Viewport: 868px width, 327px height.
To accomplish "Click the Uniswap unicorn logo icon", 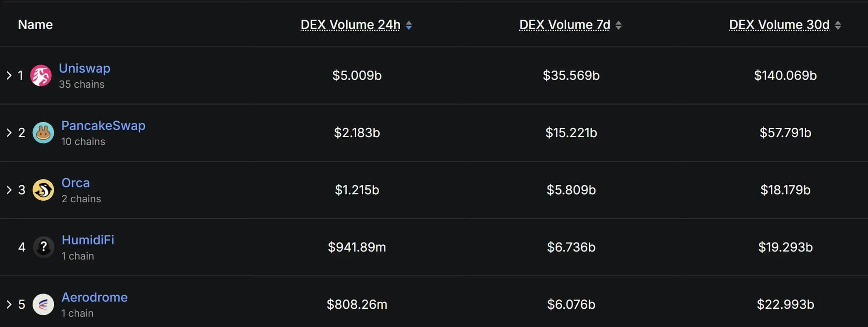I will pos(41,75).
